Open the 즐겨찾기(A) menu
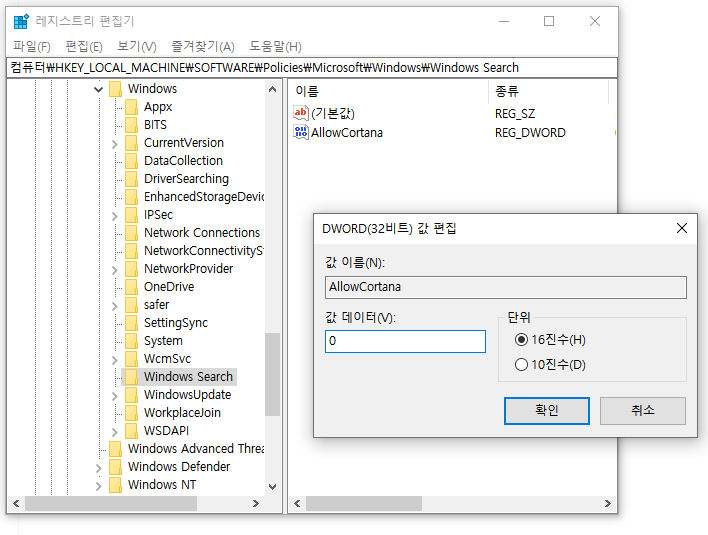708x535 pixels. coord(203,47)
